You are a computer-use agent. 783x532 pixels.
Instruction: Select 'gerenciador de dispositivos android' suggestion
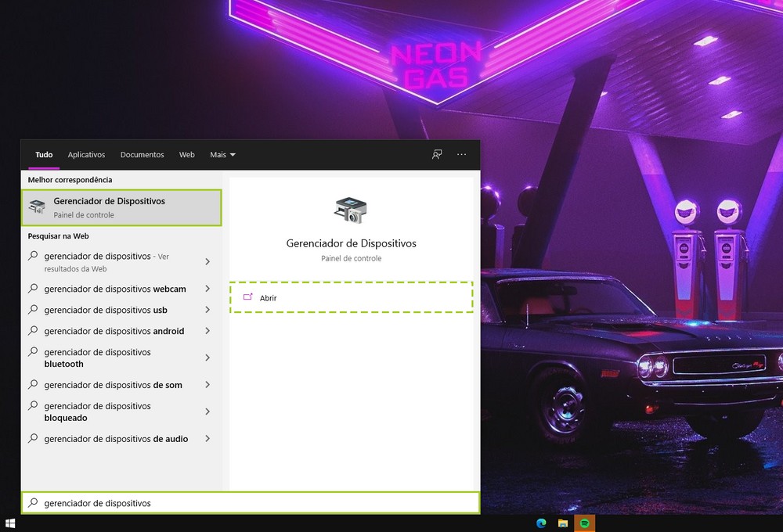121,331
